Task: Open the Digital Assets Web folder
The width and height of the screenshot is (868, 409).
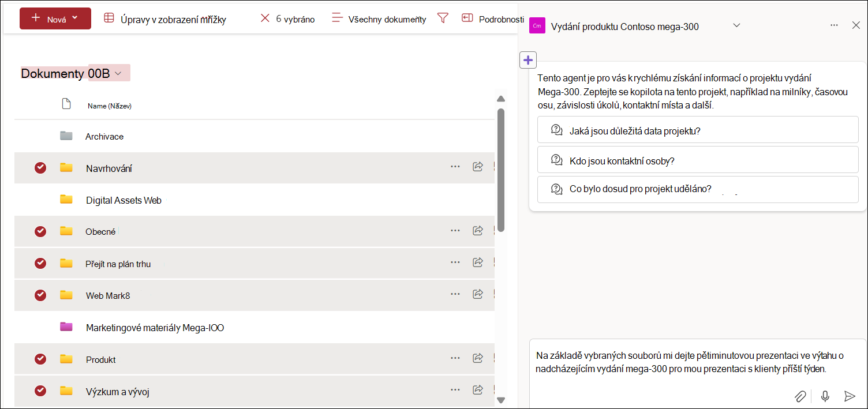Action: pyautogui.click(x=124, y=200)
